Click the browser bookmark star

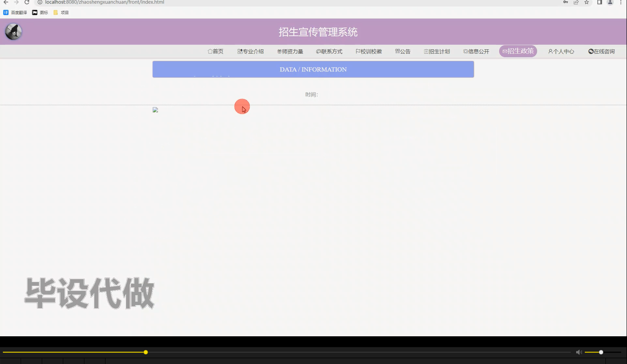tap(586, 2)
